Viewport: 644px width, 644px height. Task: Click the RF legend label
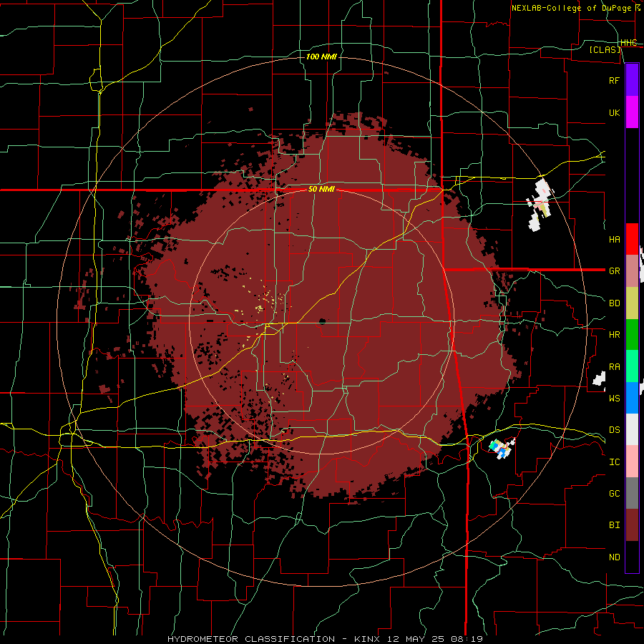tap(614, 80)
